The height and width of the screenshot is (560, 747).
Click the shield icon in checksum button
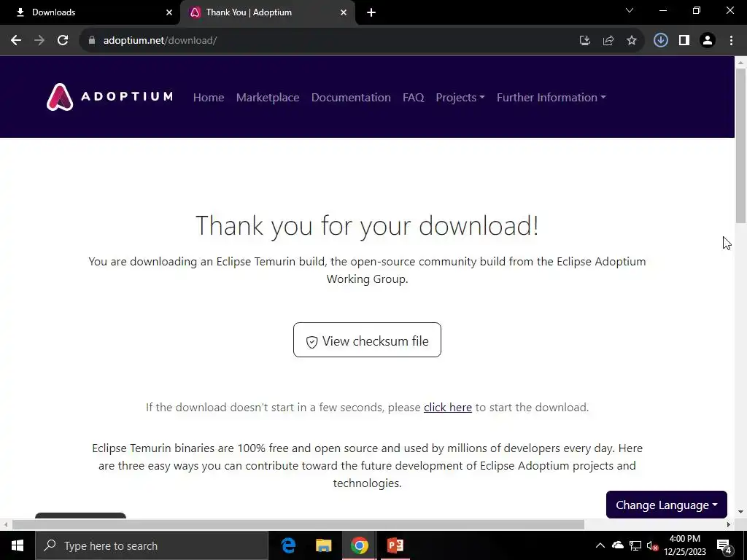312,342
